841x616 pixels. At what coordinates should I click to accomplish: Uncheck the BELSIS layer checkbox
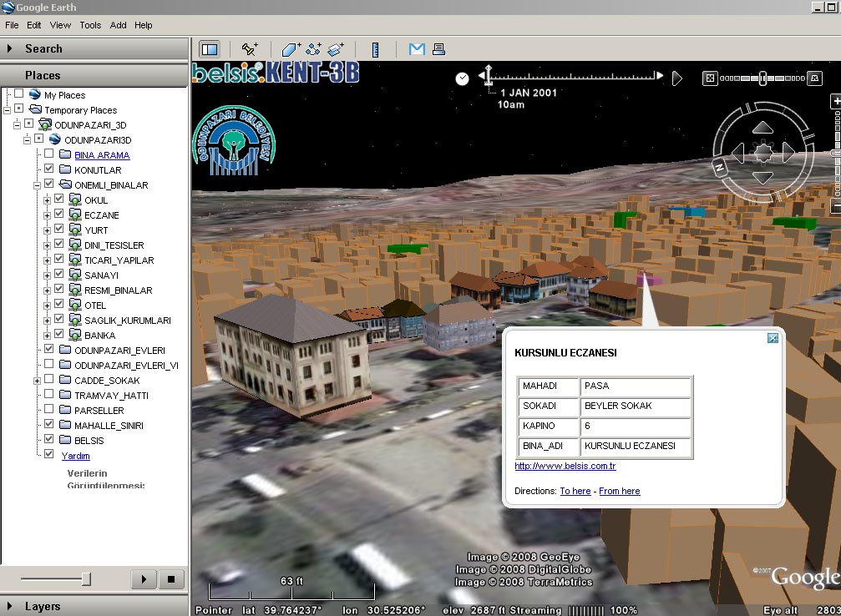pos(48,438)
